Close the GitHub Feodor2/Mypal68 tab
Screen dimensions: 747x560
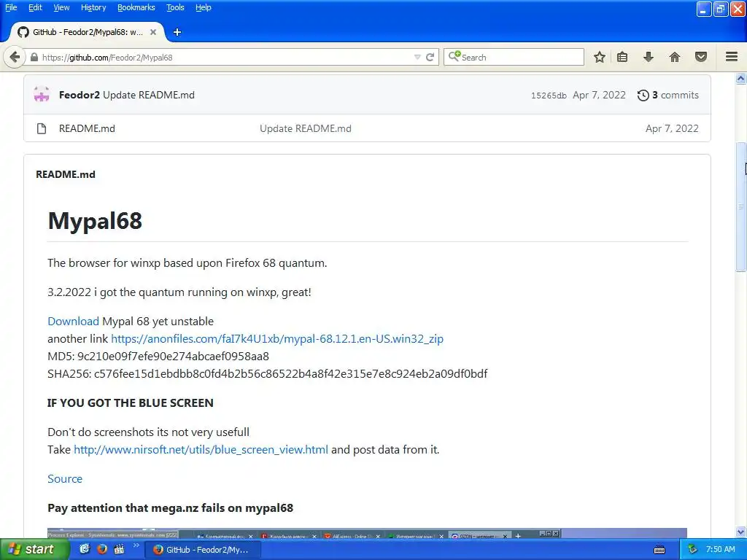pos(153,32)
